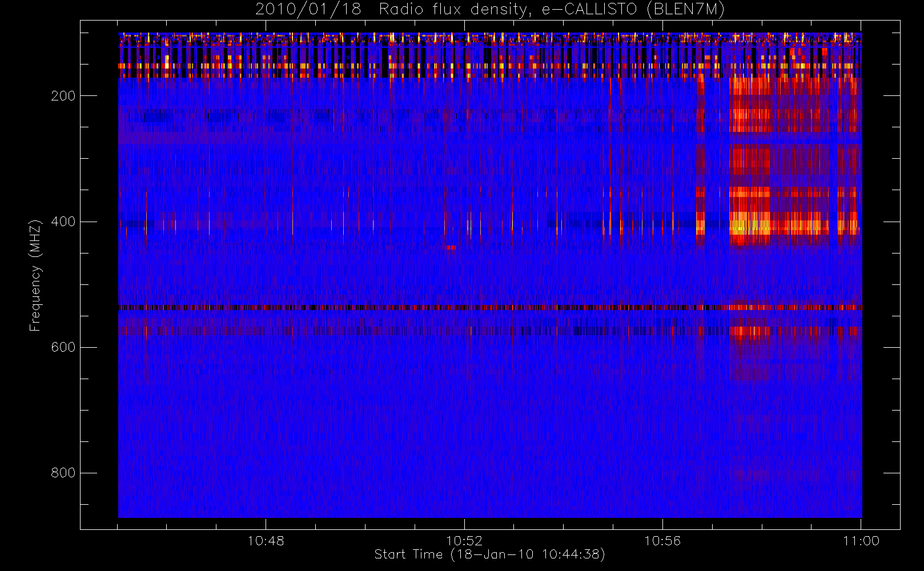Click the 600 frequency tick label
924x571 pixels.
[63, 347]
